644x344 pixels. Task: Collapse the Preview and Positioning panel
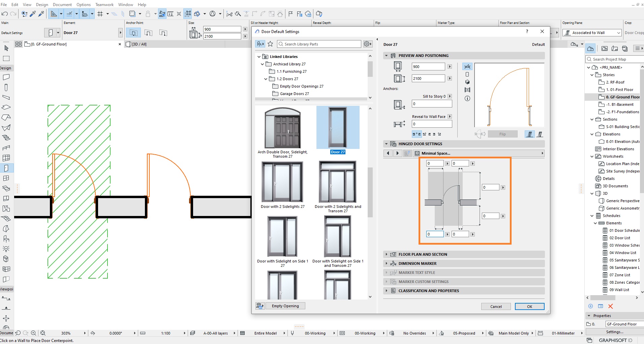point(386,56)
